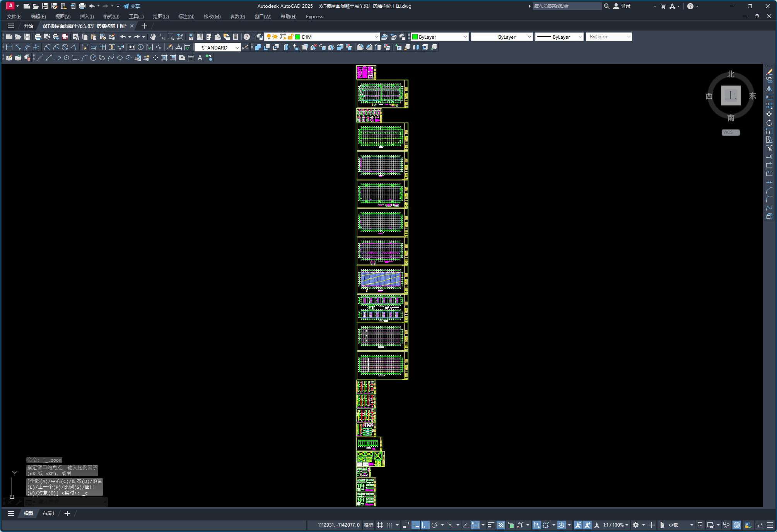Select the Rectangle draw tool
Image resolution: width=777 pixels, height=532 pixels.
click(x=75, y=58)
